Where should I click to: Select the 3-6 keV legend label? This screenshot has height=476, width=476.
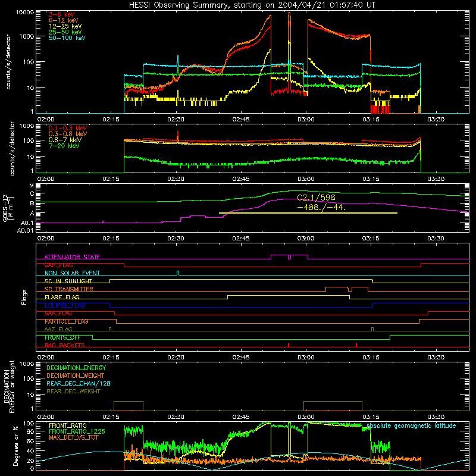pyautogui.click(x=62, y=14)
